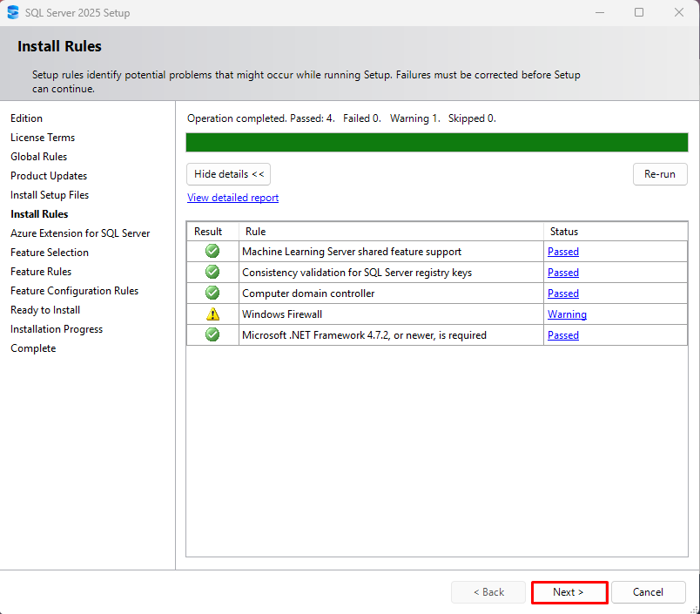The image size is (700, 614).
Task: Re-run the install rules check
Action: click(660, 174)
